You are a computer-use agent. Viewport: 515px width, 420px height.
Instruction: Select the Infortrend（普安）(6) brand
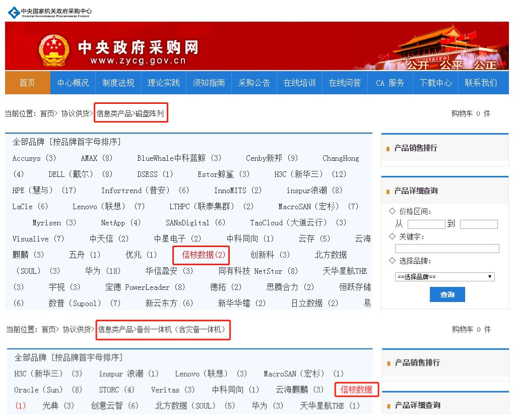point(145,190)
